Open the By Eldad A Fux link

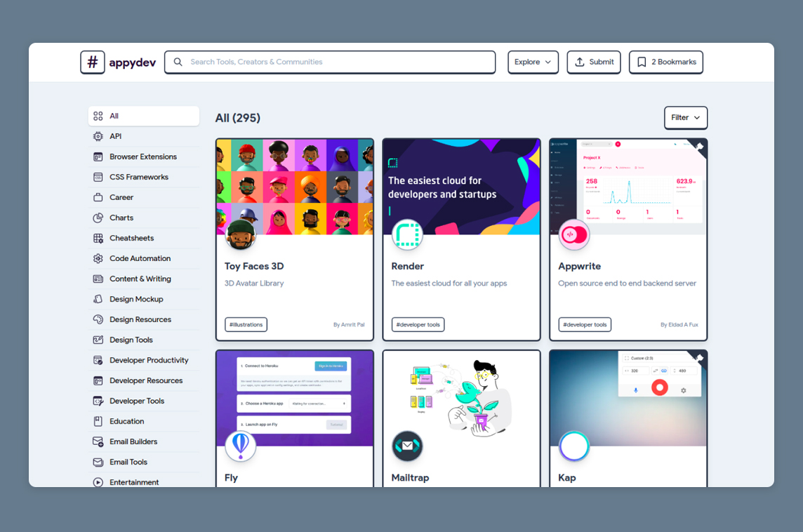point(679,325)
